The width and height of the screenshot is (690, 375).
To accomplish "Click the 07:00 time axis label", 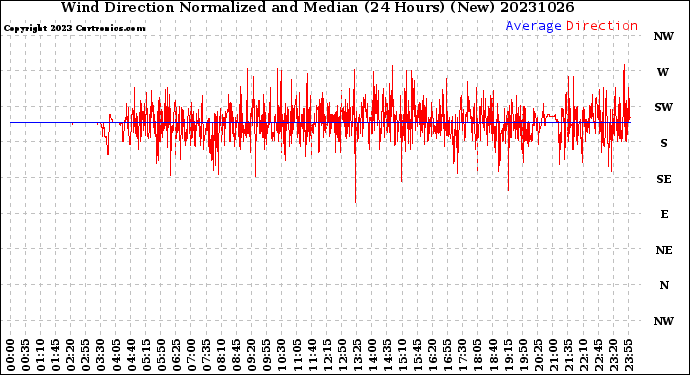I will (192, 355).
